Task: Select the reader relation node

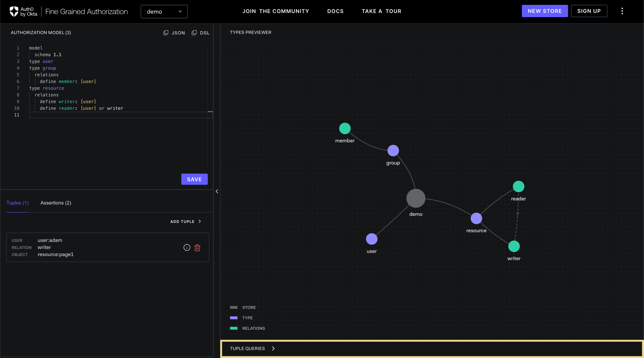Action: click(x=518, y=186)
